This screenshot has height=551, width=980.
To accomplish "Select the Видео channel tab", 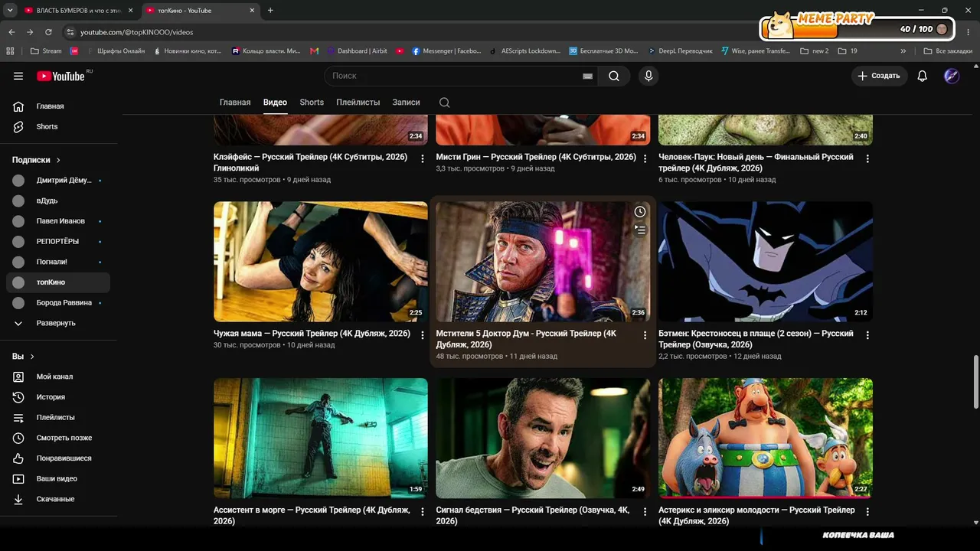I will coord(275,103).
